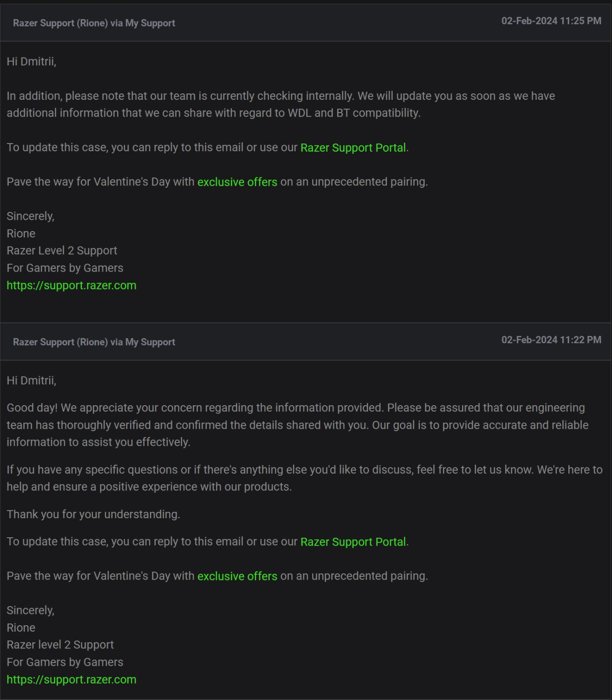The height and width of the screenshot is (700, 612).
Task: Open Razer Support Portal link in second message
Action: click(353, 542)
